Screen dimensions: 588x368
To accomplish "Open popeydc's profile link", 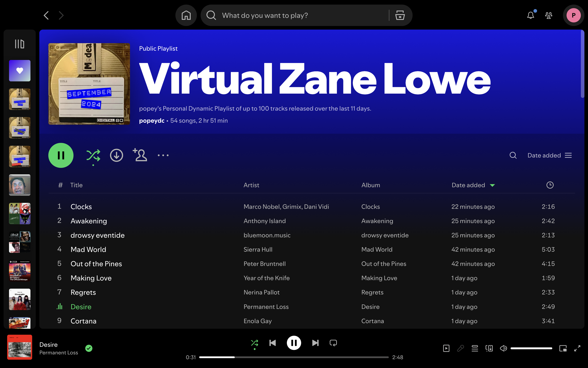I will pyautogui.click(x=152, y=120).
